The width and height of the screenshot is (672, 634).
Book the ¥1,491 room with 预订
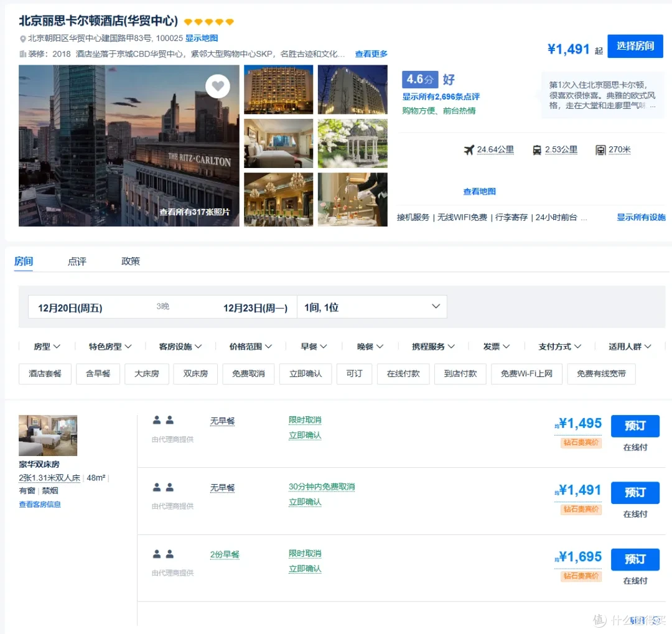(x=635, y=493)
